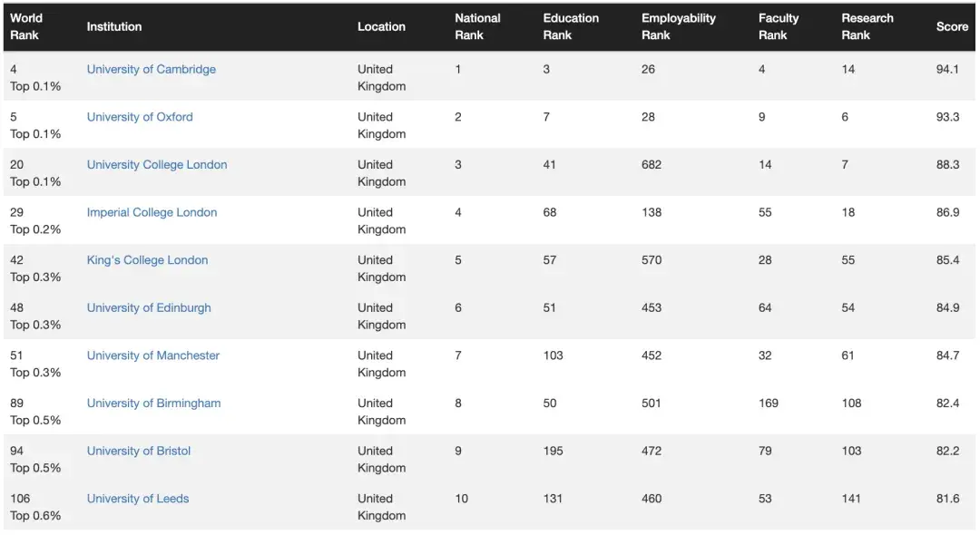The image size is (980, 535).
Task: Open the University of Oxford link
Action: pos(140,117)
